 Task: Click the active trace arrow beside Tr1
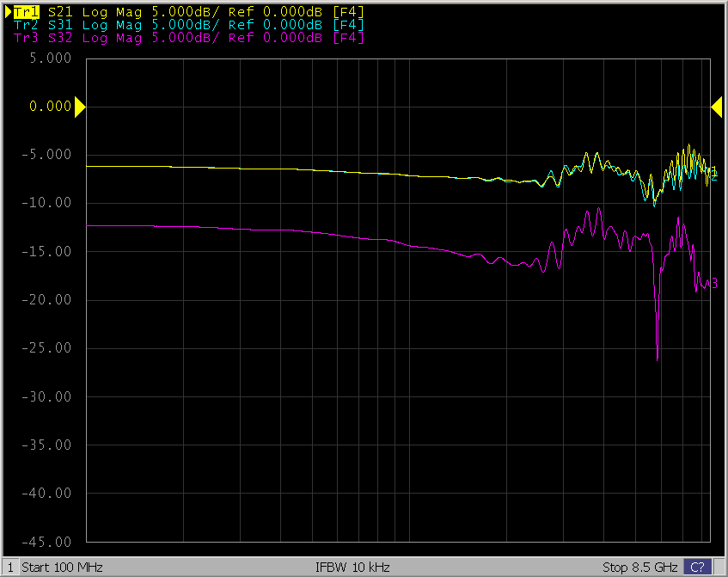click(x=9, y=12)
